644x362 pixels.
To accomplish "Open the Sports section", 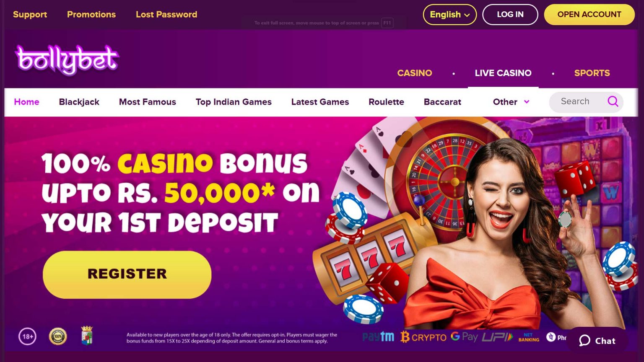I will coord(592,73).
